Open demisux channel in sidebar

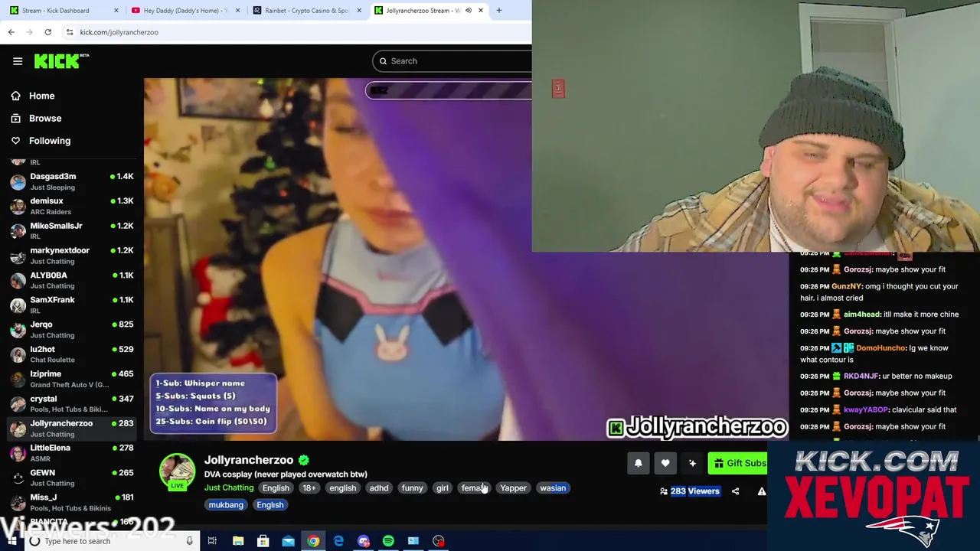tap(72, 206)
